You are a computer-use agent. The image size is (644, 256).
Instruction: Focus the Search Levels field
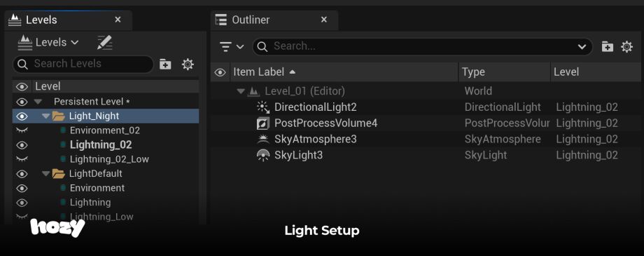point(83,64)
